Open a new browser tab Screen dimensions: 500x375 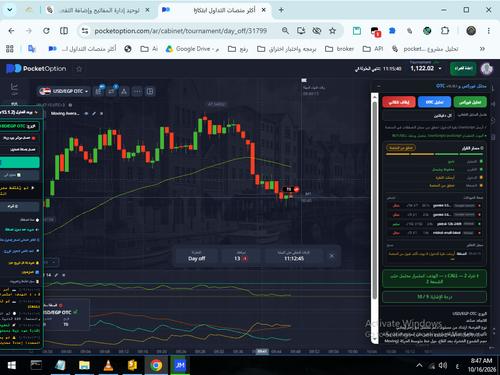(x=281, y=10)
